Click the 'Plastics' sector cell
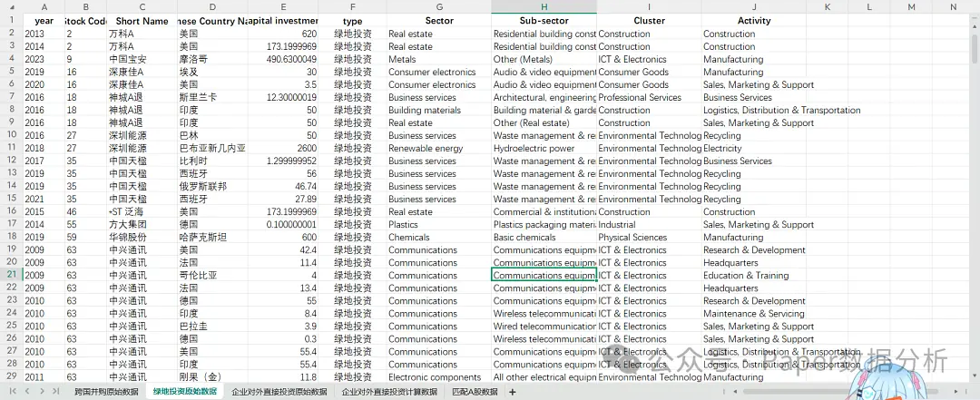Image resolution: width=980 pixels, height=400 pixels. click(x=439, y=224)
